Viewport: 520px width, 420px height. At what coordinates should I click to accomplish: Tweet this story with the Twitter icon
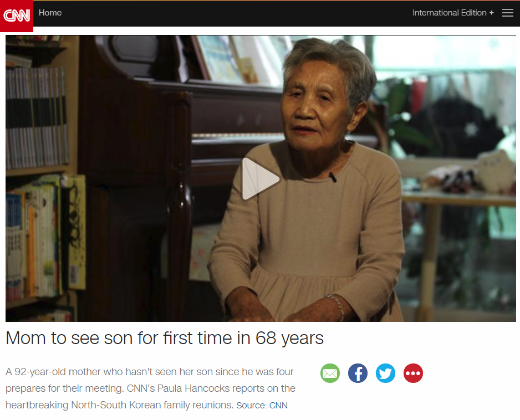(385, 373)
